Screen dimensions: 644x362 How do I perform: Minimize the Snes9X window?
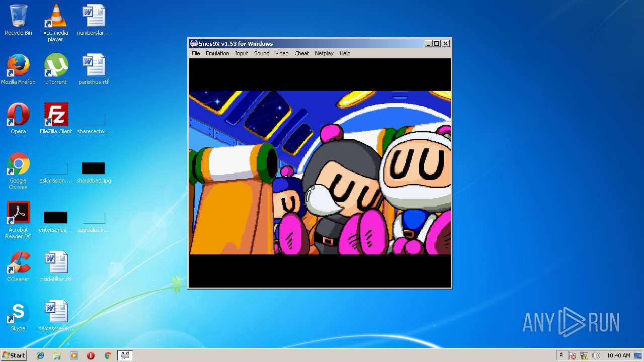tap(428, 44)
